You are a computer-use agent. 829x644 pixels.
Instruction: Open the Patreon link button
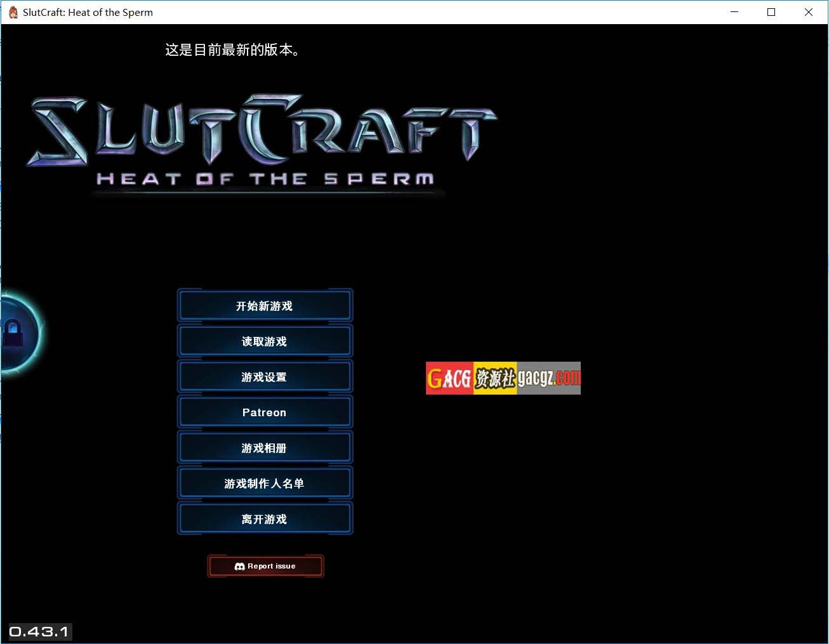pyautogui.click(x=264, y=412)
